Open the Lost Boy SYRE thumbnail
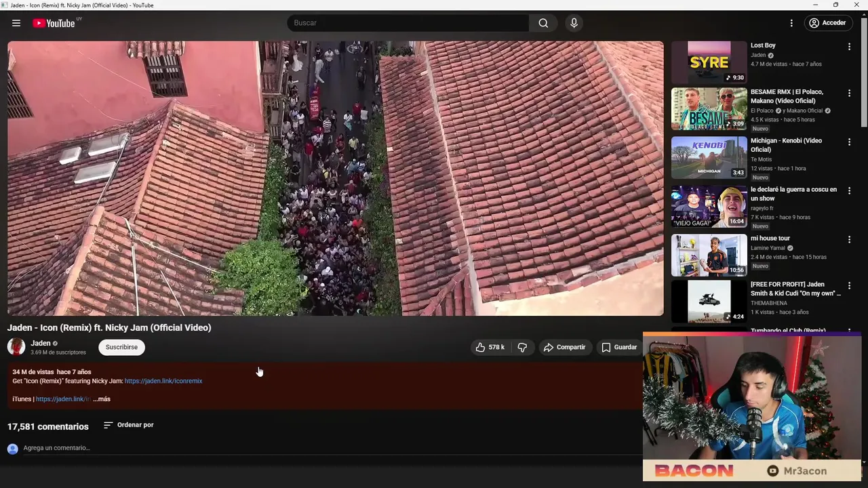Viewport: 868px width, 488px height. tap(709, 62)
